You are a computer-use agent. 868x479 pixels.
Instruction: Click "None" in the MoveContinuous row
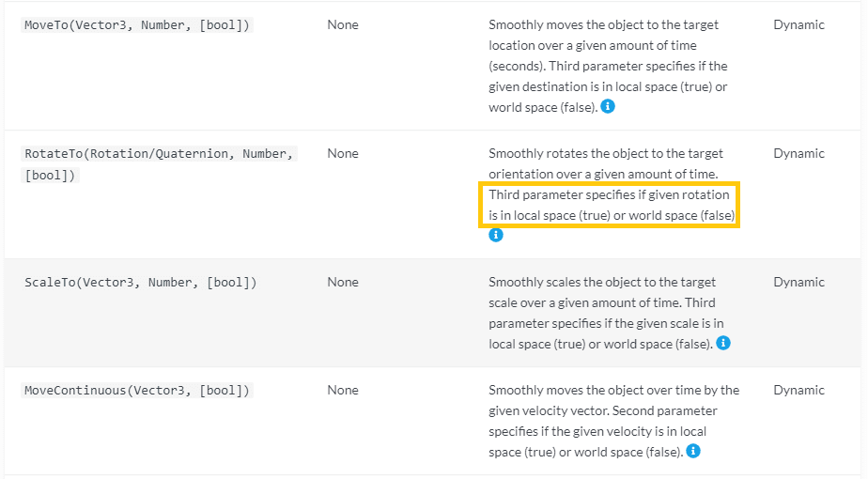[343, 391]
